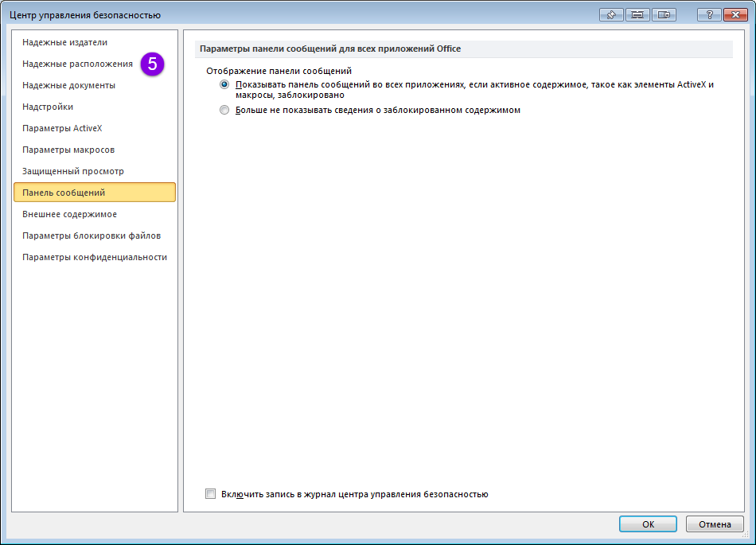
Task: Go to Параметры макросов
Action: pos(95,150)
